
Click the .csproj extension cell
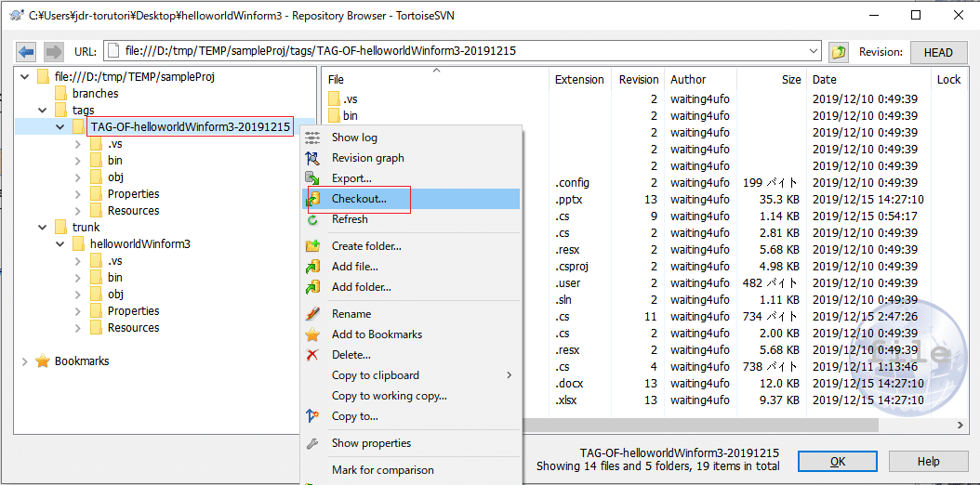(x=571, y=267)
